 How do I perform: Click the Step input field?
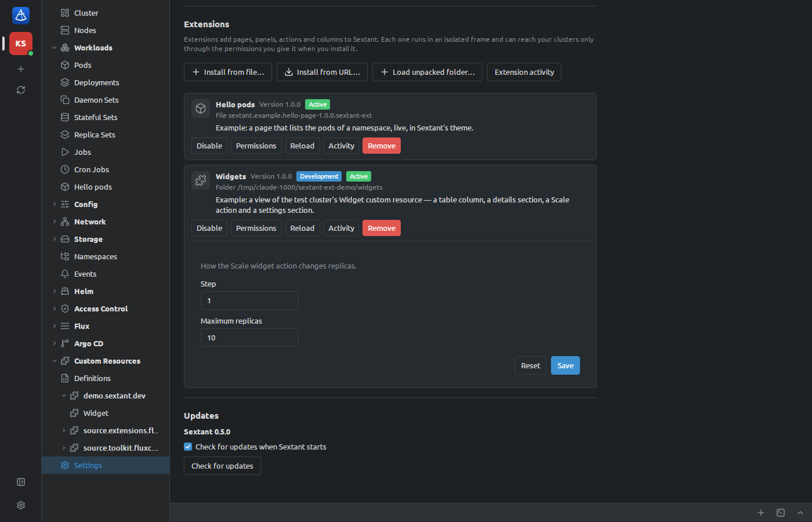click(x=249, y=300)
